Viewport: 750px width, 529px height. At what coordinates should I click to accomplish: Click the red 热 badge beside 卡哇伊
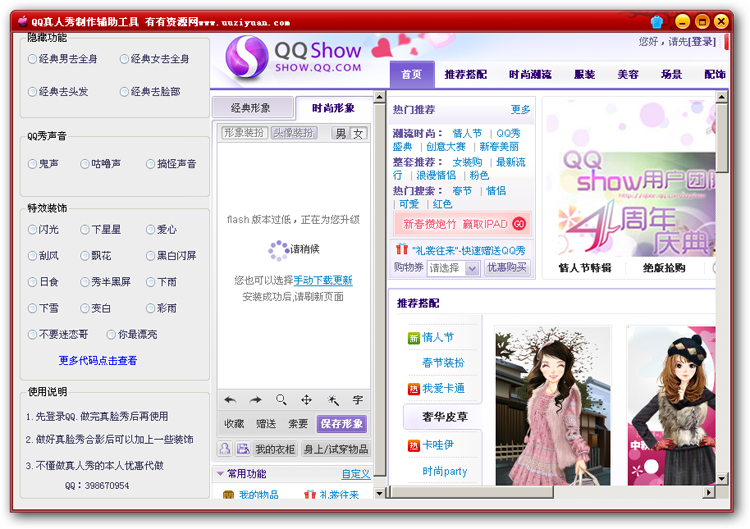tap(413, 446)
